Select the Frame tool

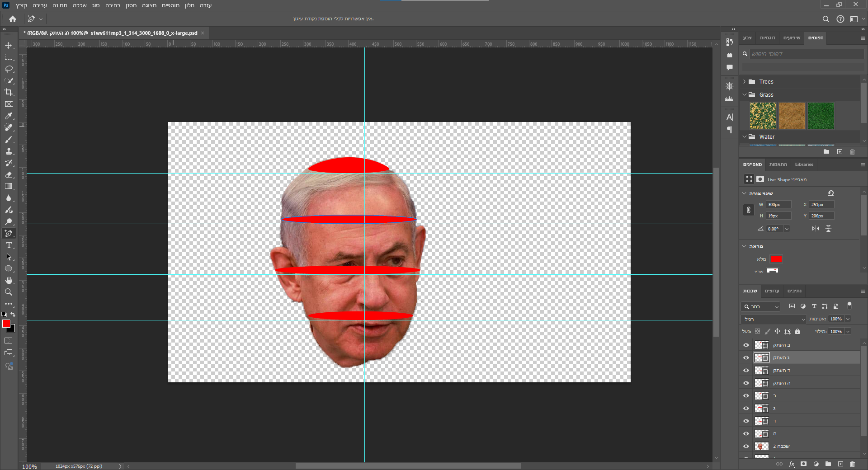[9, 104]
